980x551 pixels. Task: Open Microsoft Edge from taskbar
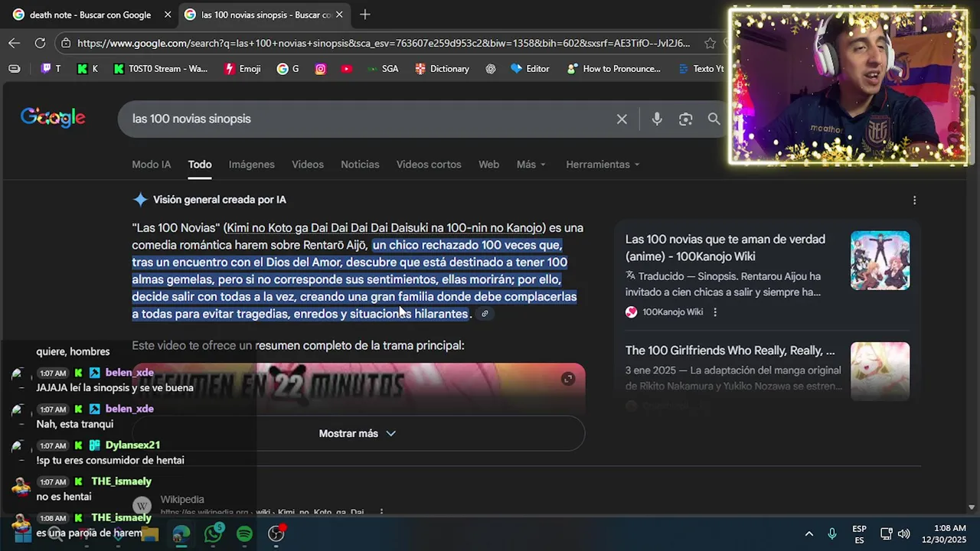click(x=181, y=534)
